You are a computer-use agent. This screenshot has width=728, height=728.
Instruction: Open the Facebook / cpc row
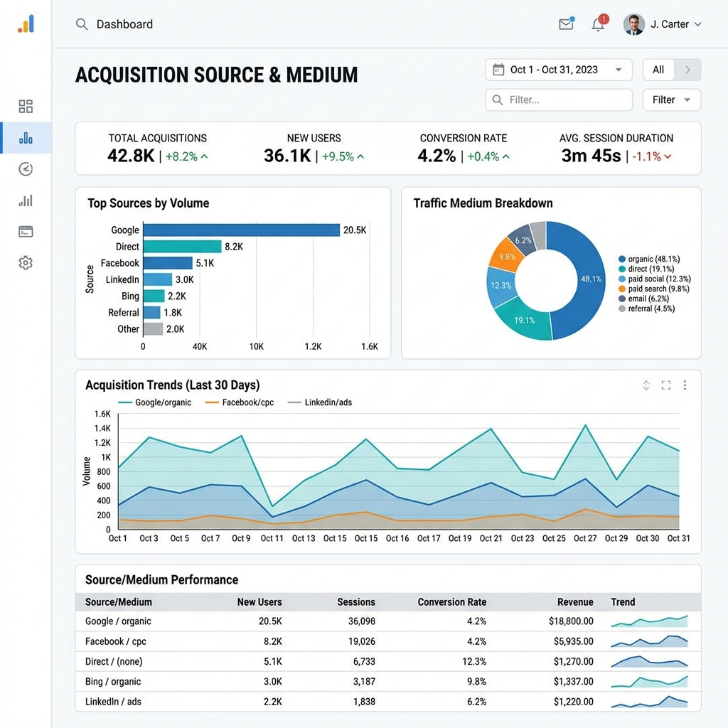[388, 641]
